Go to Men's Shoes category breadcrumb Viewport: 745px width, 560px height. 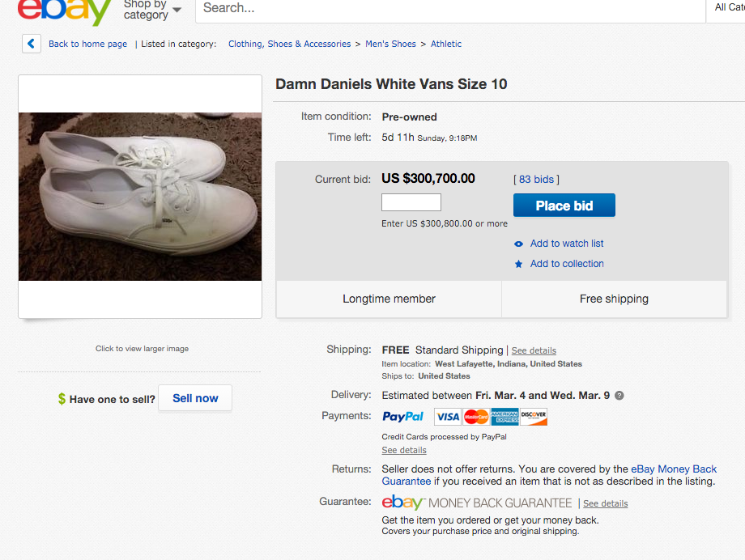coord(390,44)
